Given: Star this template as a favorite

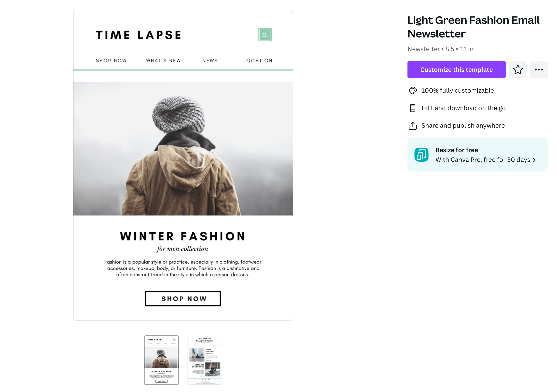Looking at the screenshot, I should 517,70.
